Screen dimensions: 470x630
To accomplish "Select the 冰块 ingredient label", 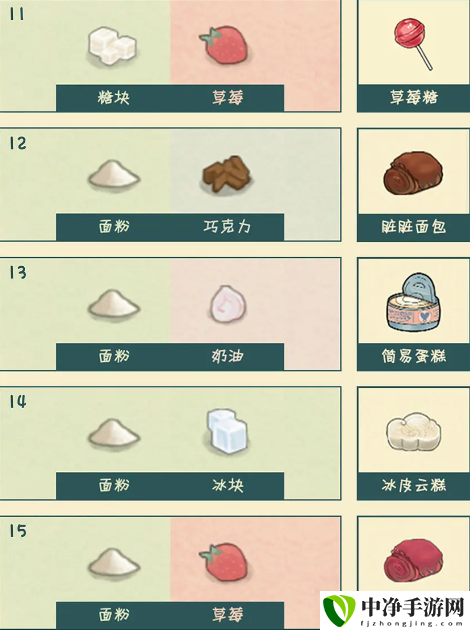I will point(227,485).
